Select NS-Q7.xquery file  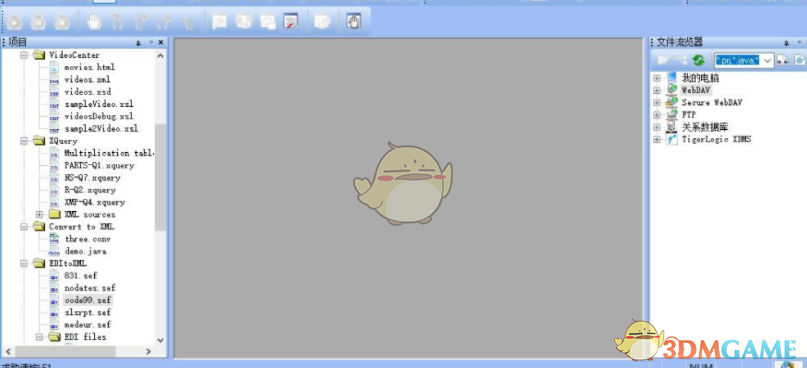(92, 178)
